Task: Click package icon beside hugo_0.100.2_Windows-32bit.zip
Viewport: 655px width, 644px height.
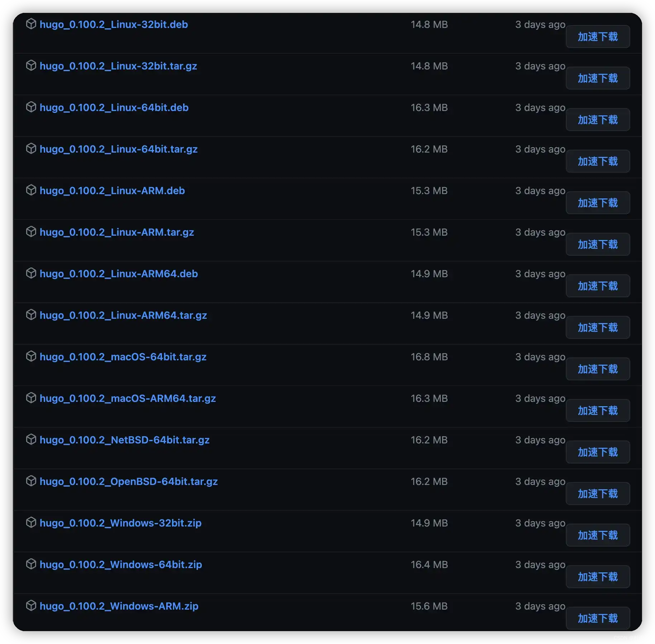Action: [x=31, y=523]
